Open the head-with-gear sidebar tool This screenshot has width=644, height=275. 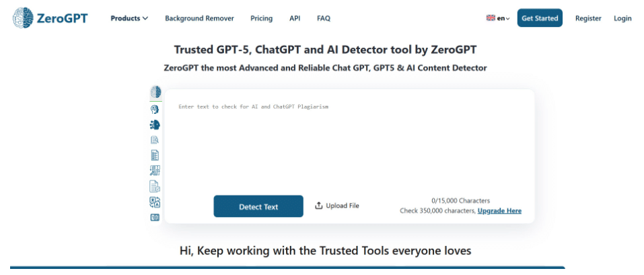(155, 109)
